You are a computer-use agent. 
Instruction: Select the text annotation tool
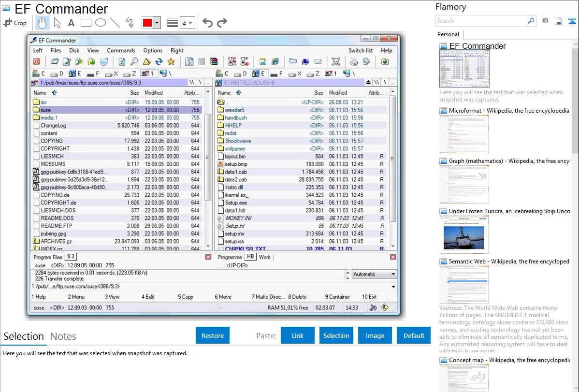pos(71,23)
